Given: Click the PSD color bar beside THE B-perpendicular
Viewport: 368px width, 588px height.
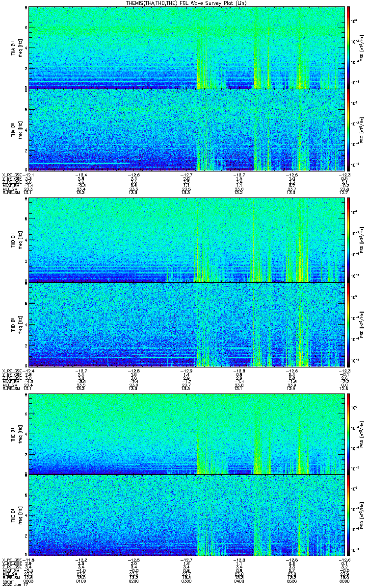Looking at the screenshot, I should click(x=348, y=434).
